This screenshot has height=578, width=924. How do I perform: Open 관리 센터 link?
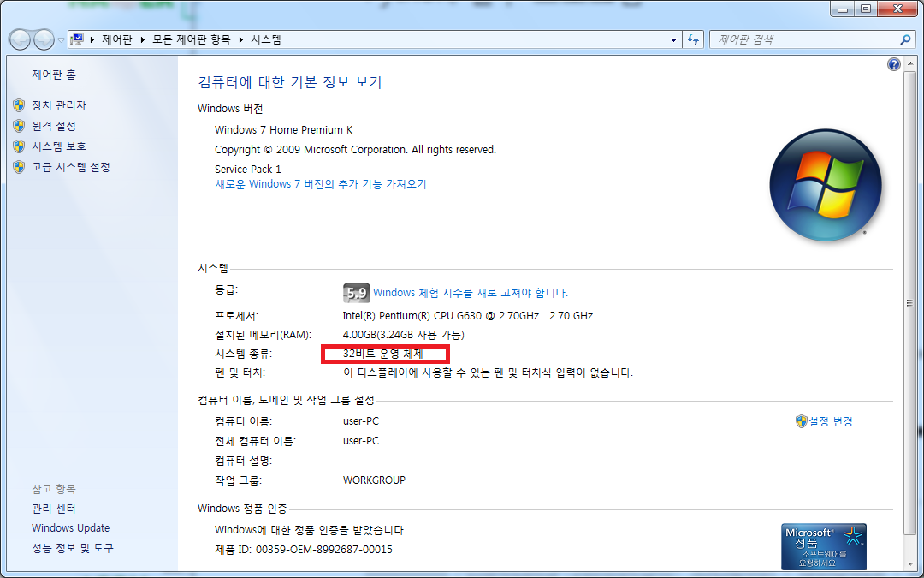click(x=54, y=509)
